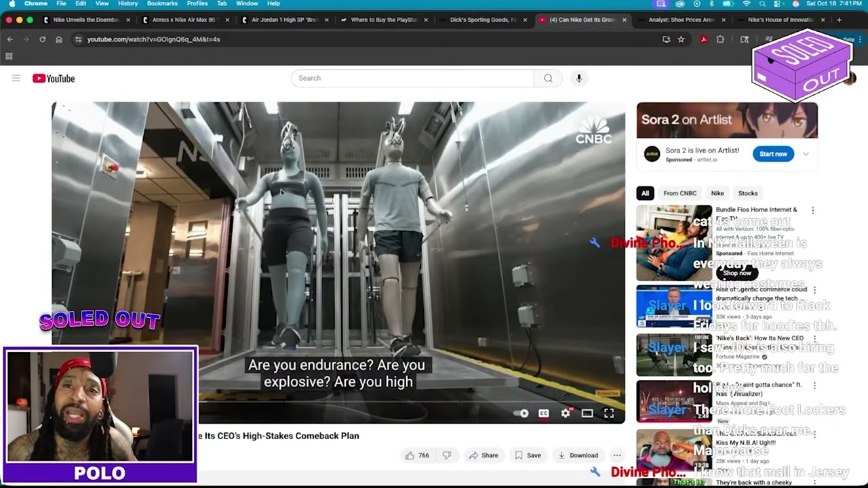868x488 pixels.
Task: Share the video
Action: pyautogui.click(x=484, y=455)
